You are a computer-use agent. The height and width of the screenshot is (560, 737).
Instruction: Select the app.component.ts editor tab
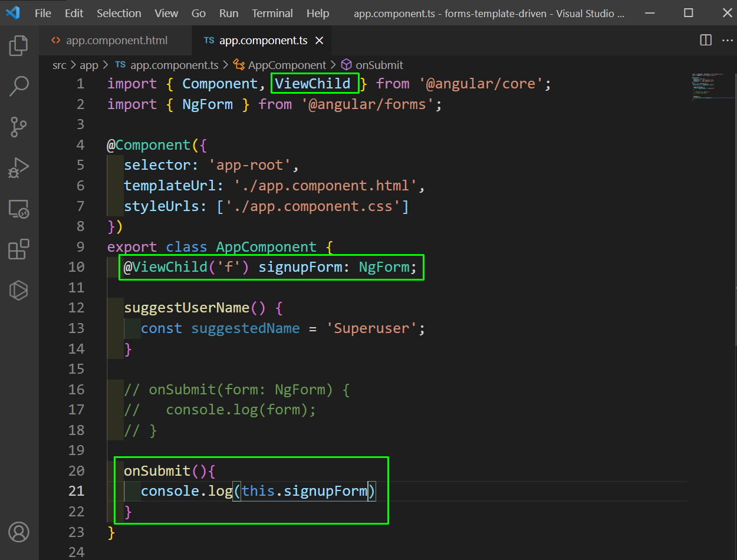(x=262, y=41)
